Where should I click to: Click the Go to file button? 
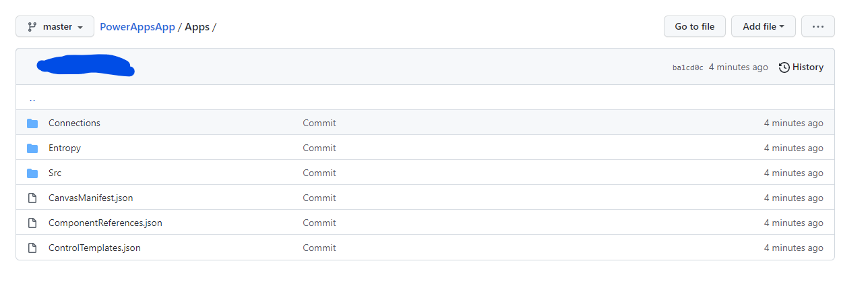point(694,26)
